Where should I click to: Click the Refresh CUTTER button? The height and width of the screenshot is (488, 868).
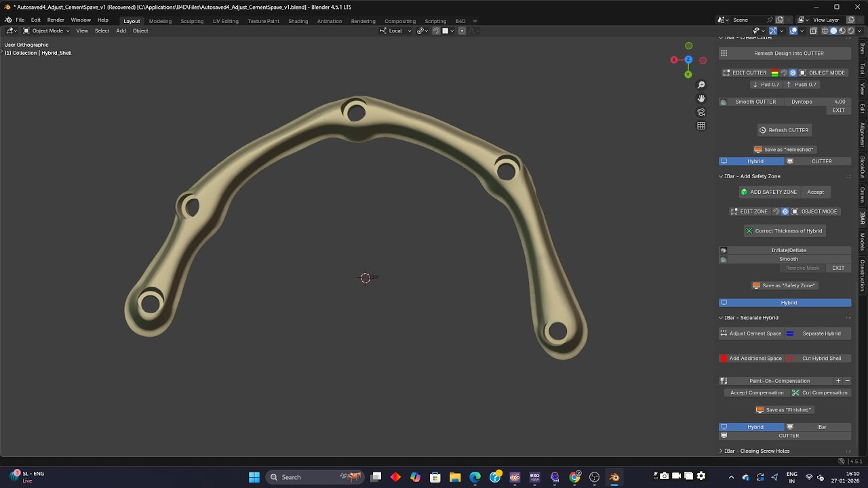click(783, 130)
